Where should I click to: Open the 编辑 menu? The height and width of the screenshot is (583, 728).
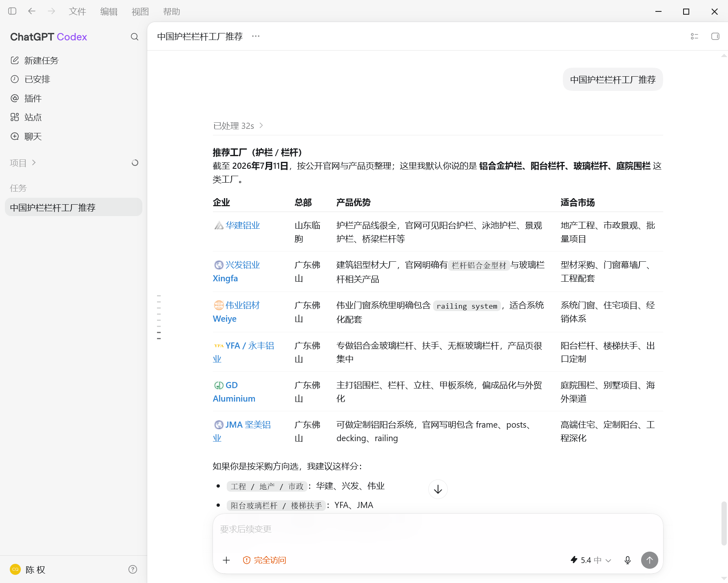108,11
